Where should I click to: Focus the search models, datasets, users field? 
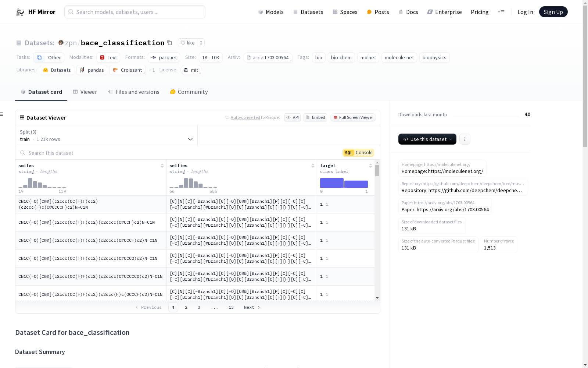tap(135, 12)
